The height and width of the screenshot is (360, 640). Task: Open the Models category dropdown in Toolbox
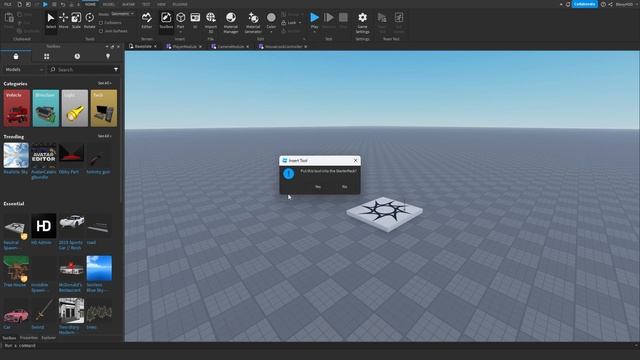(x=24, y=70)
